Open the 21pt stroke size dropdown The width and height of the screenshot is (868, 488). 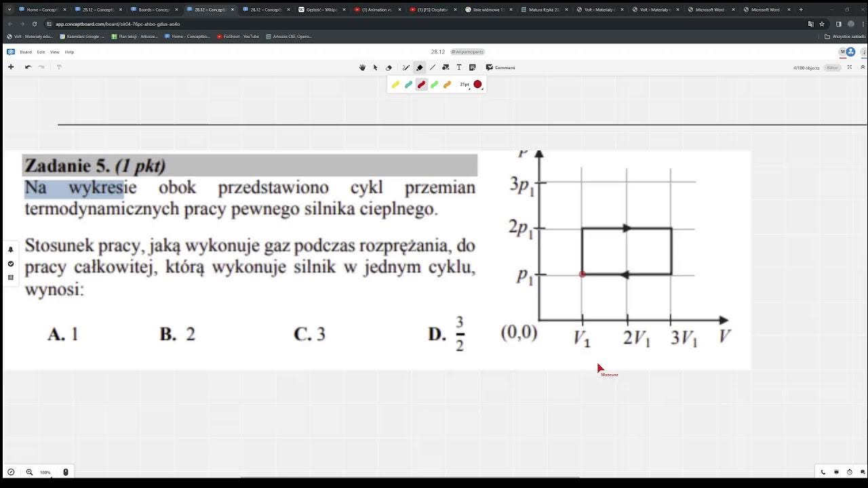coord(465,85)
